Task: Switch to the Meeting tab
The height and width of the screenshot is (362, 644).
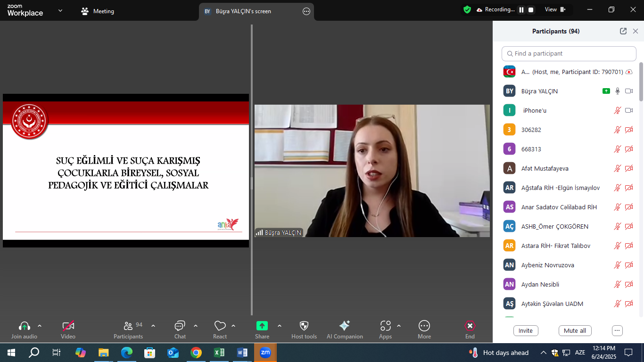Action: pos(98,11)
